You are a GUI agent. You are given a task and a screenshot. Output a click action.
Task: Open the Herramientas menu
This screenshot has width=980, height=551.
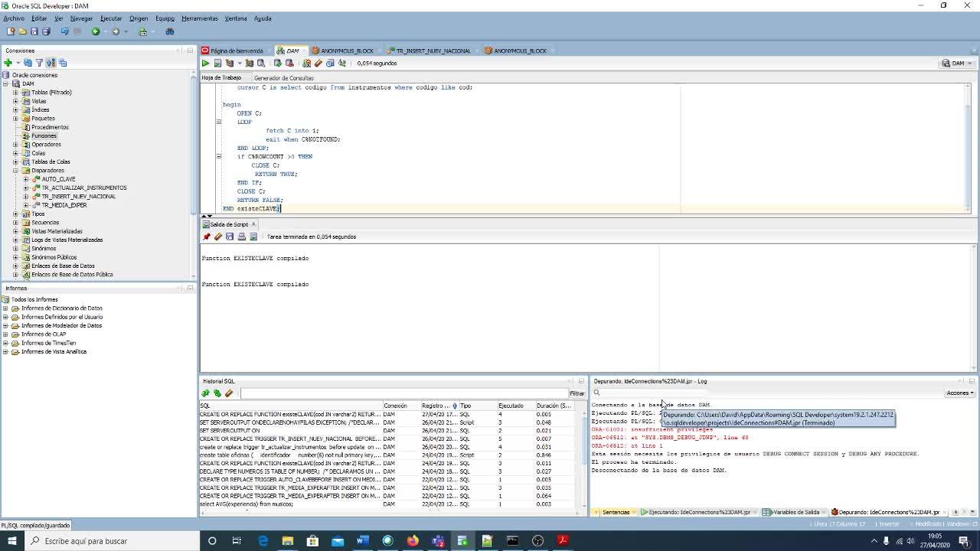[199, 18]
